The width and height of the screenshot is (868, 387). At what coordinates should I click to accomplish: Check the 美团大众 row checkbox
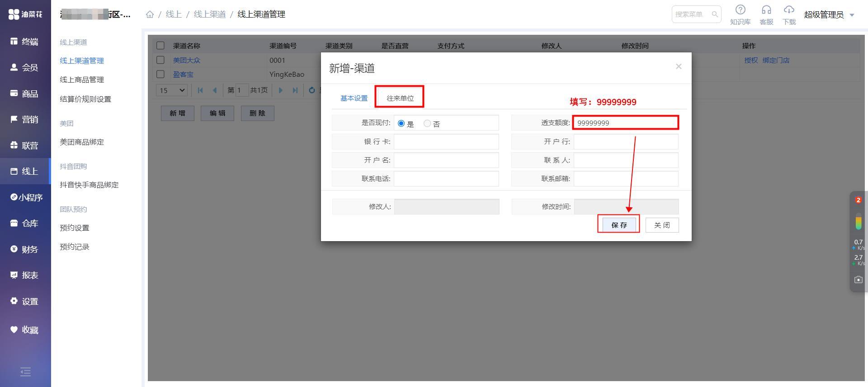pyautogui.click(x=160, y=60)
